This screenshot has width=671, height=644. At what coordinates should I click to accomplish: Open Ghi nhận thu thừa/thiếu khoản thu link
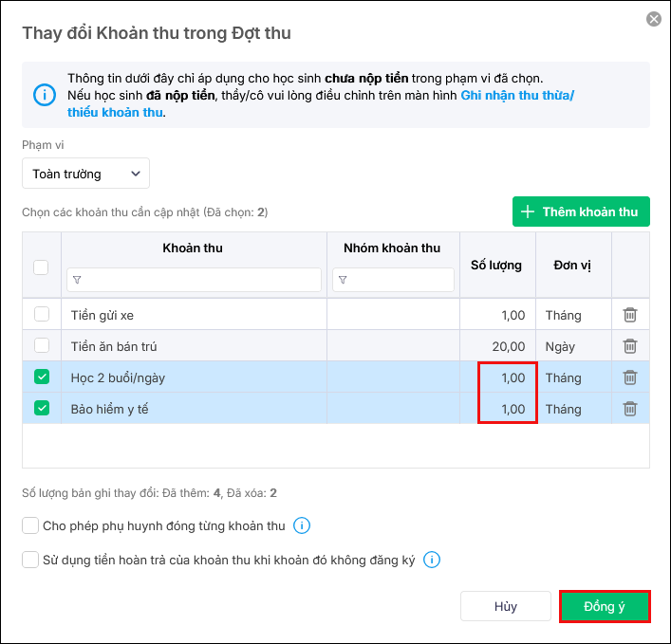(517, 96)
